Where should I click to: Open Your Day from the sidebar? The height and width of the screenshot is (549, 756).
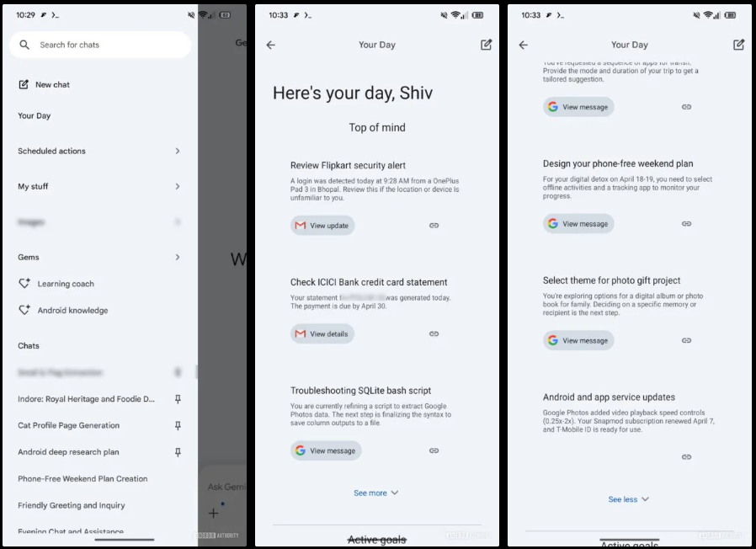(35, 116)
